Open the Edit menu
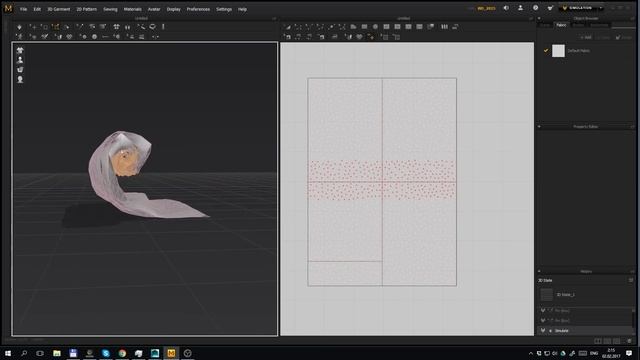Viewport: 640px width, 360px height. (37, 9)
